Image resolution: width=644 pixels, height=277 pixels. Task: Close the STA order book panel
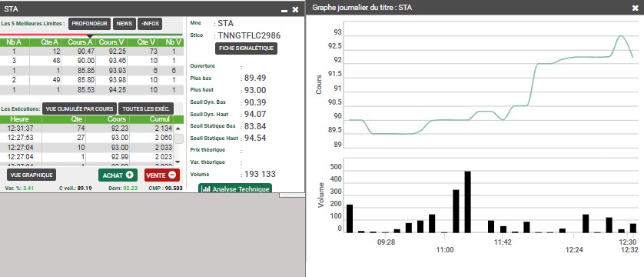[295, 9]
